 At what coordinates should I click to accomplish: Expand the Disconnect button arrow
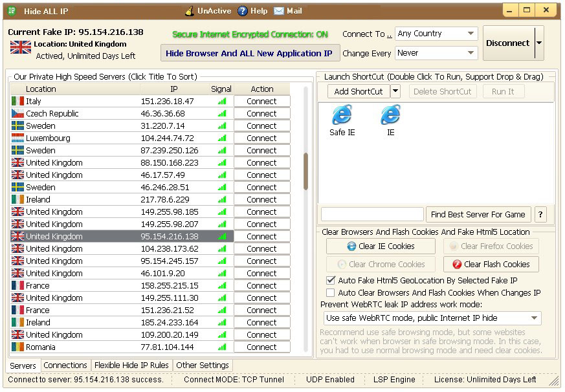pyautogui.click(x=539, y=43)
